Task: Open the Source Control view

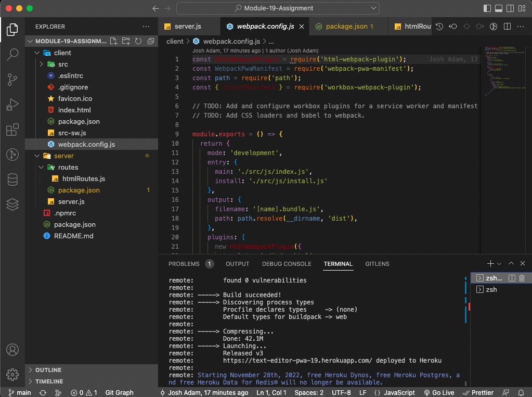Action: point(12,79)
